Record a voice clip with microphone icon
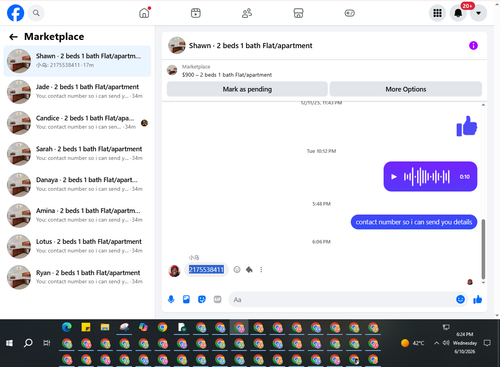 [x=171, y=299]
